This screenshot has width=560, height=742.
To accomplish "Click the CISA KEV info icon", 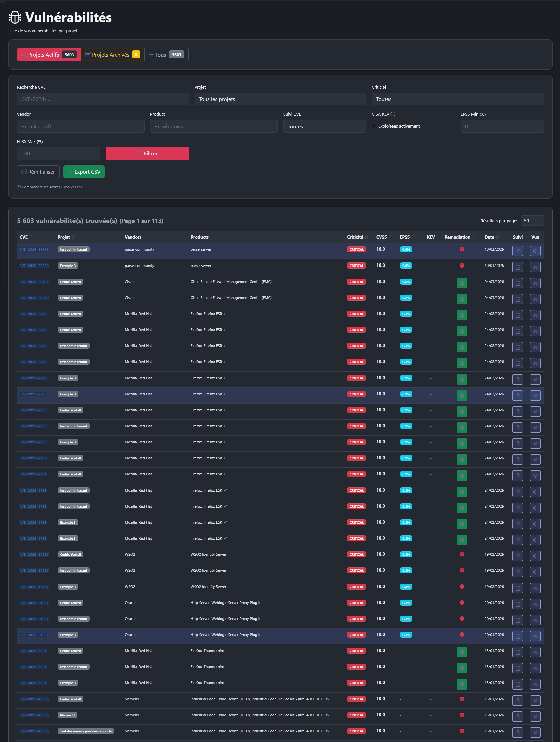I will (x=393, y=114).
